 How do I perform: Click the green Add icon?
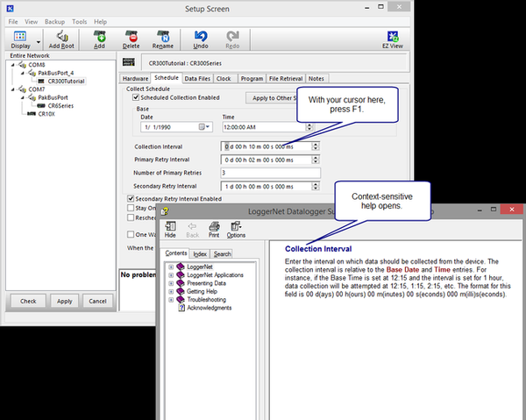pyautogui.click(x=100, y=34)
